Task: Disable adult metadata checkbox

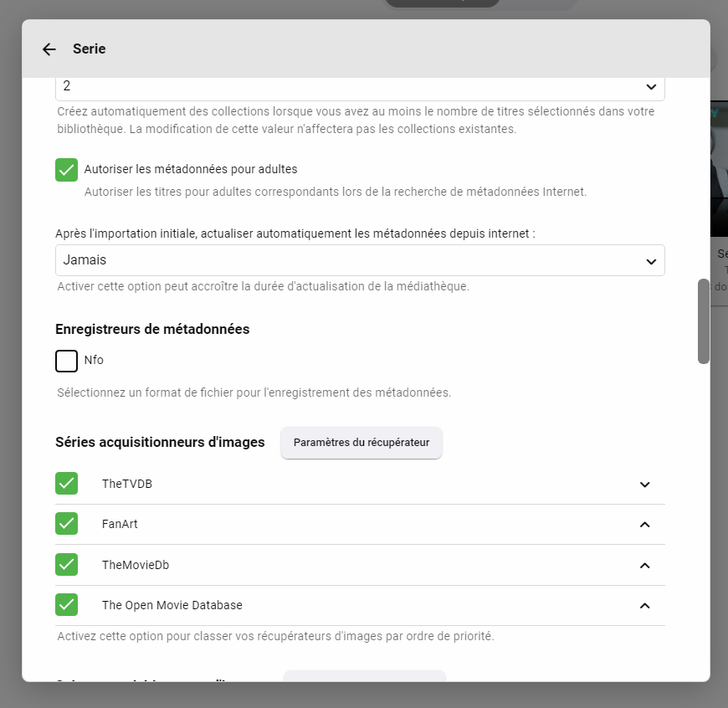Action: [x=67, y=169]
